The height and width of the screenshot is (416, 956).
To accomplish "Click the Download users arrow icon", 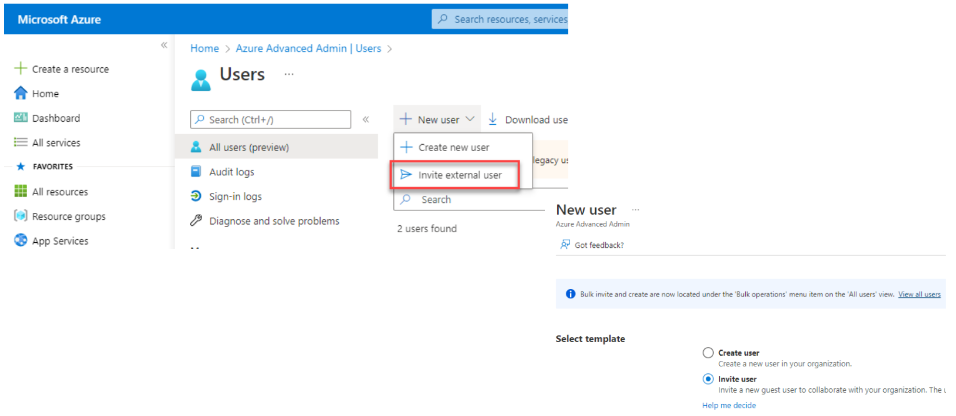I will tap(493, 120).
